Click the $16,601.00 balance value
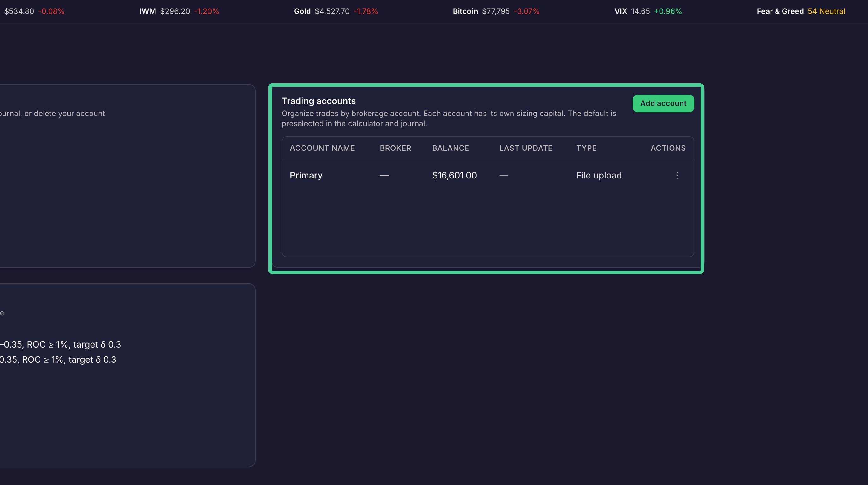The height and width of the screenshot is (485, 868). tap(454, 175)
